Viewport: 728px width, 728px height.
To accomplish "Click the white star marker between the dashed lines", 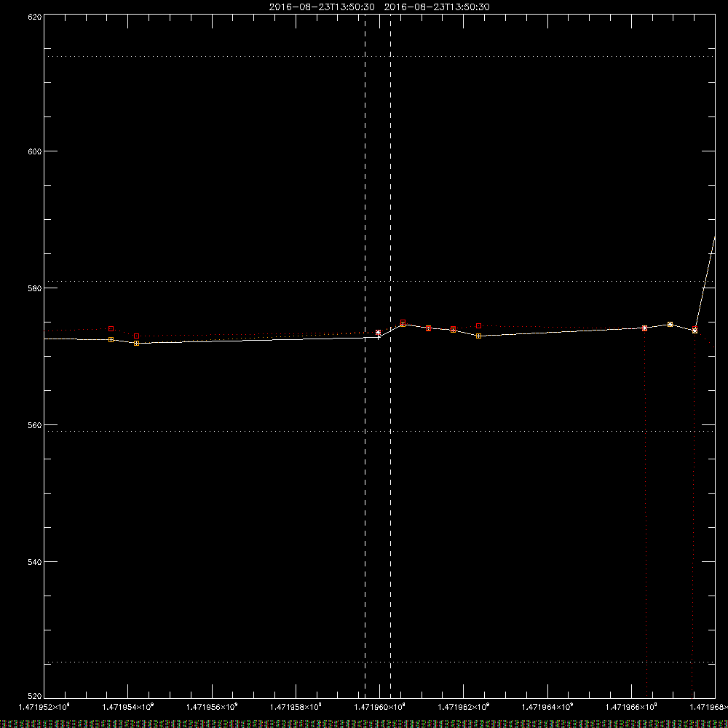I will 379,333.
